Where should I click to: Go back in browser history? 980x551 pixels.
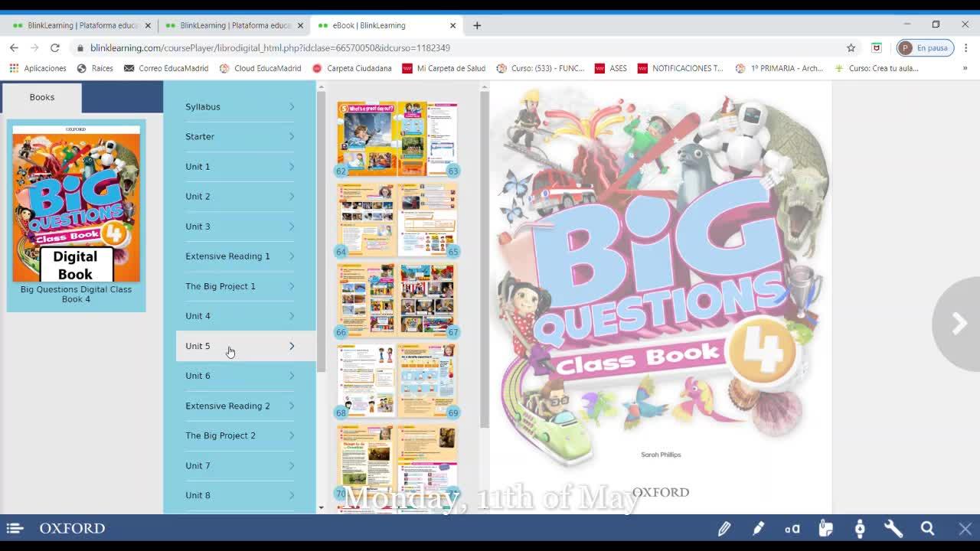pyautogui.click(x=14, y=47)
